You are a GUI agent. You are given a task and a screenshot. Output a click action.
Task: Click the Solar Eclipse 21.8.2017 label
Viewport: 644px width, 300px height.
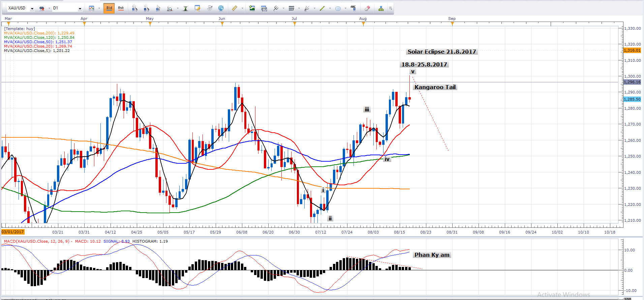(x=441, y=52)
